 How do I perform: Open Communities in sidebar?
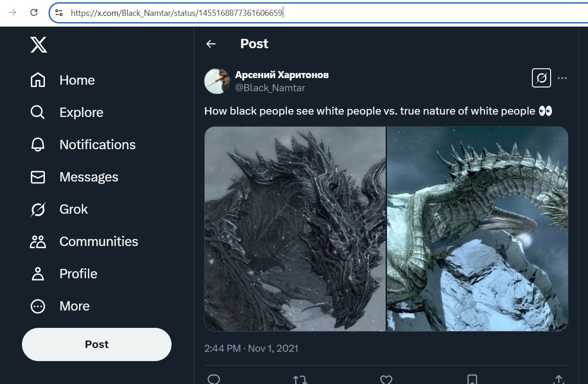[x=99, y=241]
